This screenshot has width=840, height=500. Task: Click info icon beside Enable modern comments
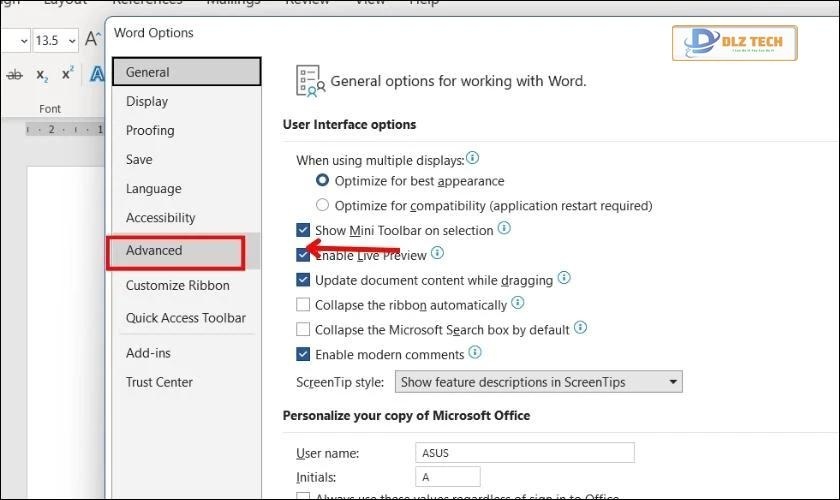[475, 353]
